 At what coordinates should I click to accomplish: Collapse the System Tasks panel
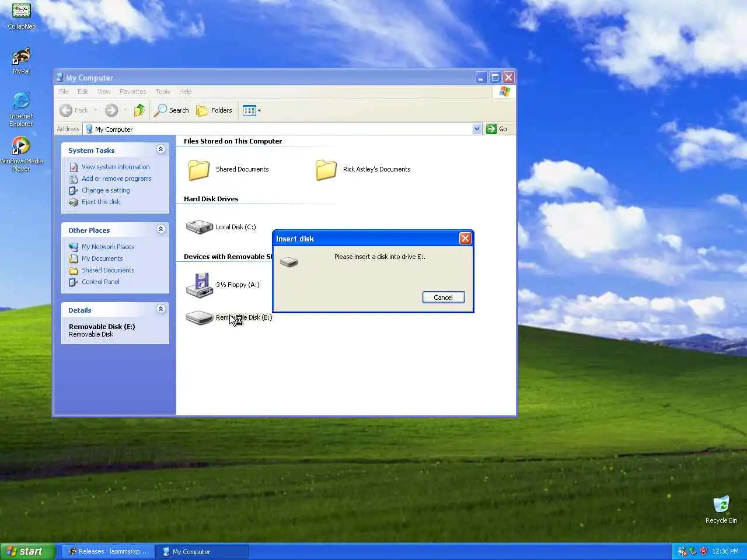(x=160, y=149)
